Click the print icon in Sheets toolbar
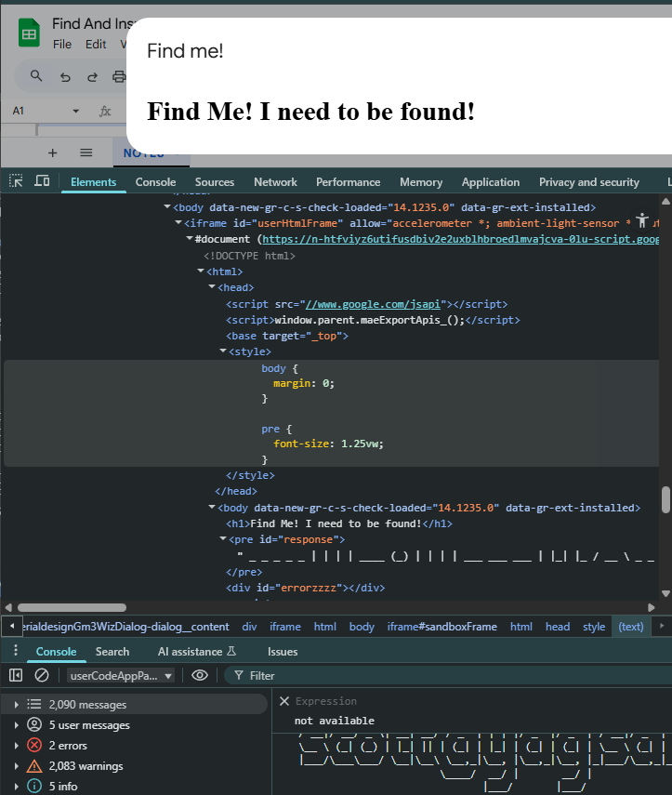Screen dimensions: 672x795 [x=119, y=76]
